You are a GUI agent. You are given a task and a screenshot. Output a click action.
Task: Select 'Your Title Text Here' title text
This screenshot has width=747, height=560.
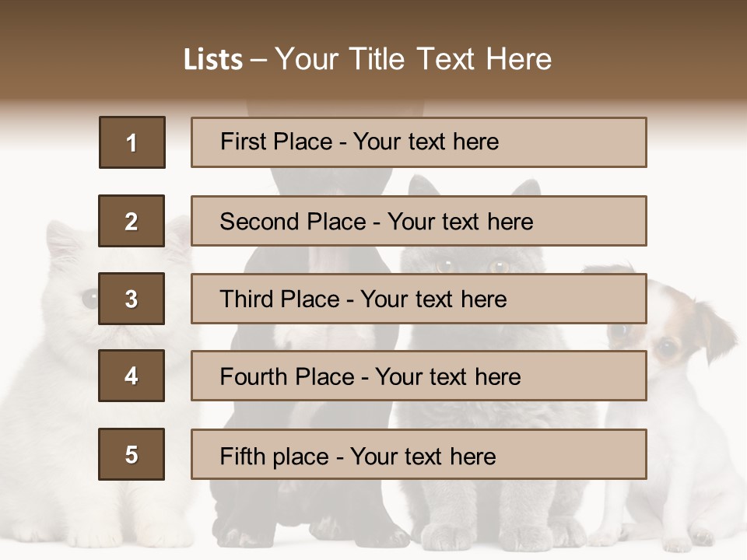(x=413, y=59)
